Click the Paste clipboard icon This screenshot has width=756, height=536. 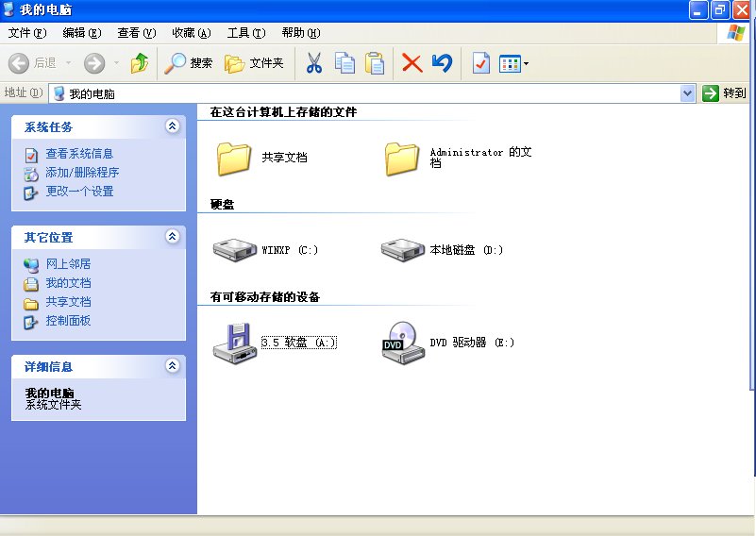point(375,63)
